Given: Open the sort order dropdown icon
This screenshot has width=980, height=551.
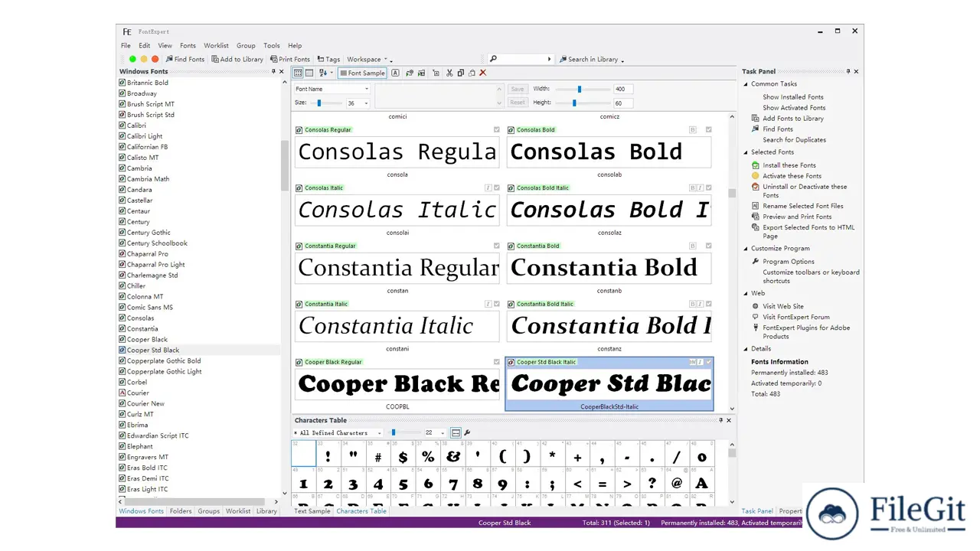Looking at the screenshot, I should [325, 73].
